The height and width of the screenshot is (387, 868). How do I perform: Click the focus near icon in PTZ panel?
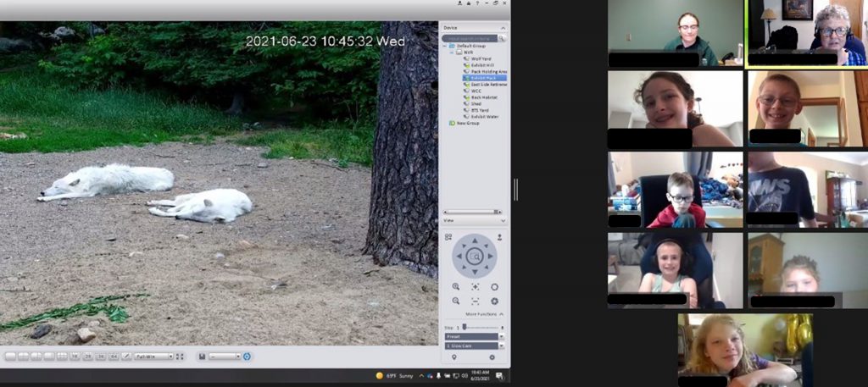tap(475, 287)
